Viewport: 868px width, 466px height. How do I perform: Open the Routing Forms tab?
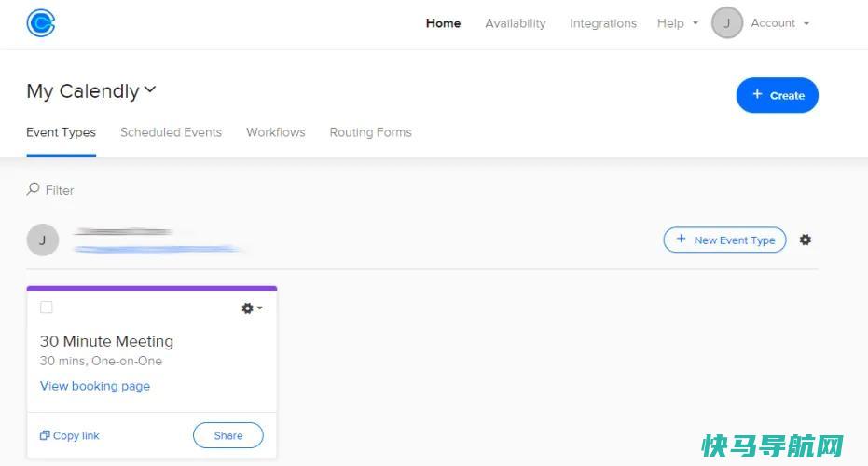(370, 132)
